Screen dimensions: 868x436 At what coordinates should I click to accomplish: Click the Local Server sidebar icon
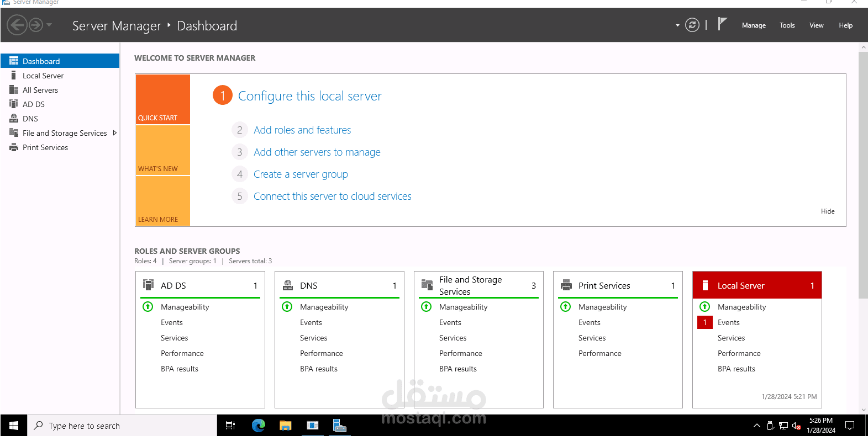(x=14, y=75)
